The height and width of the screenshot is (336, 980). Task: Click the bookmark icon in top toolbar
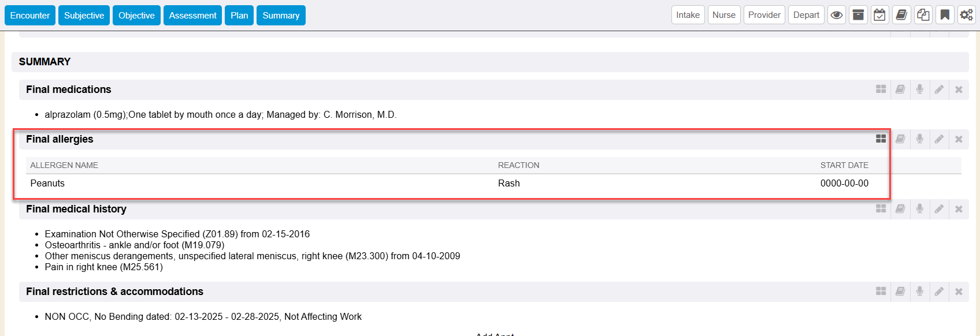pos(945,15)
